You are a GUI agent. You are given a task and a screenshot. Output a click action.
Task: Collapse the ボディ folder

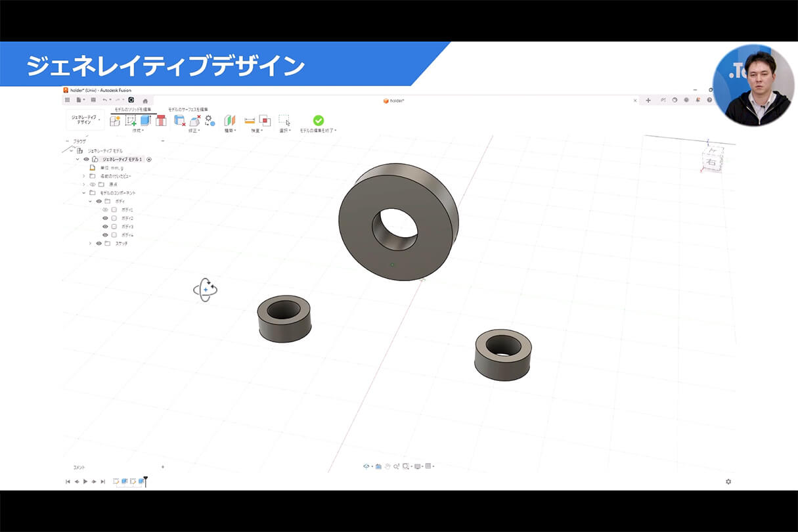91,201
